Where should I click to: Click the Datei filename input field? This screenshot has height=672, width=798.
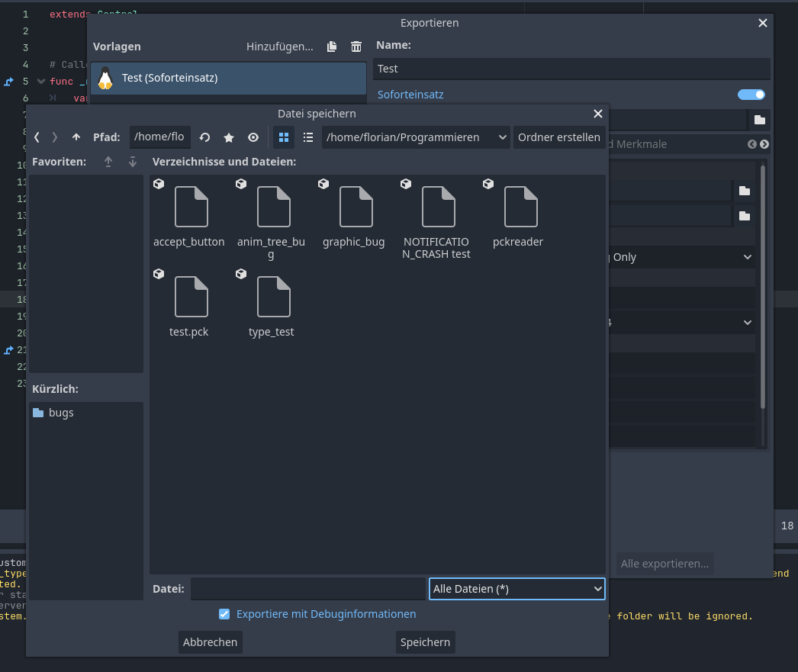308,588
